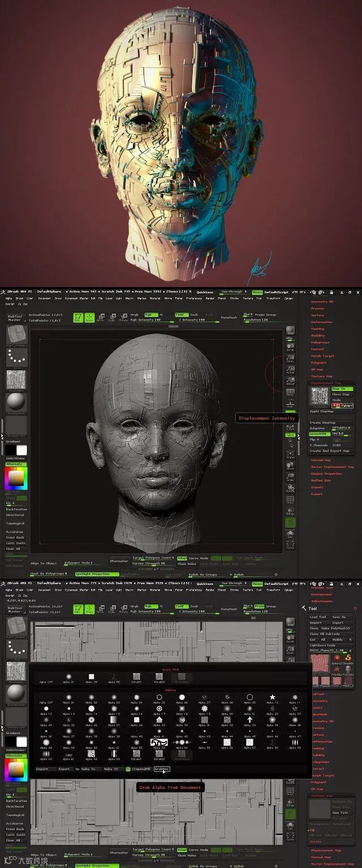Open current brush thumbnail in upper window
This screenshot has height=868, width=362.
click(x=16, y=335)
